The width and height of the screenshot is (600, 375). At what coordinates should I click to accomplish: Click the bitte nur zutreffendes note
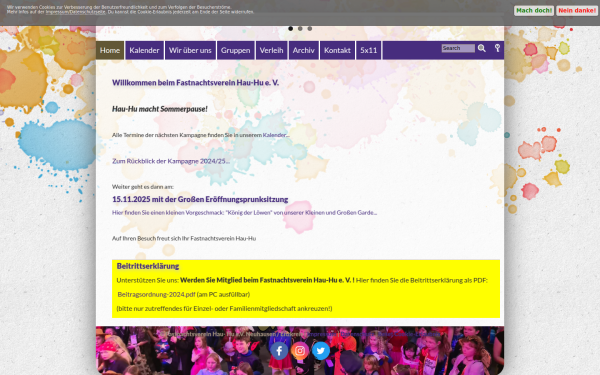coord(224,308)
